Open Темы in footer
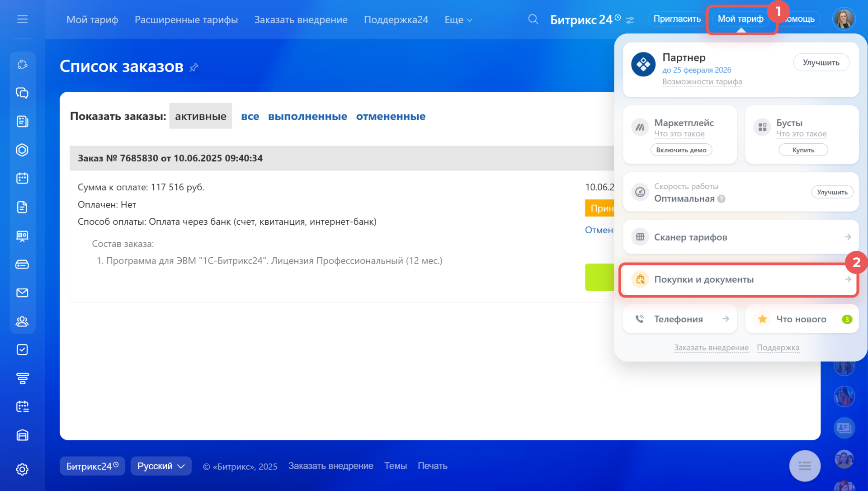The image size is (868, 491). click(x=396, y=466)
